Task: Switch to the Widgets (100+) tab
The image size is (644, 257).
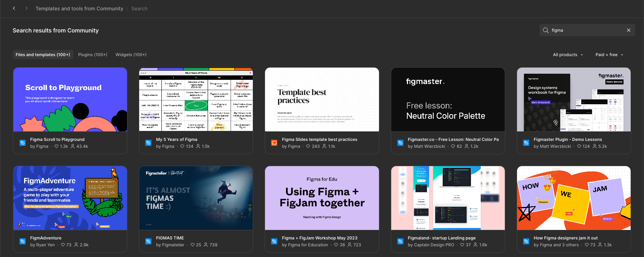Action: (131, 55)
